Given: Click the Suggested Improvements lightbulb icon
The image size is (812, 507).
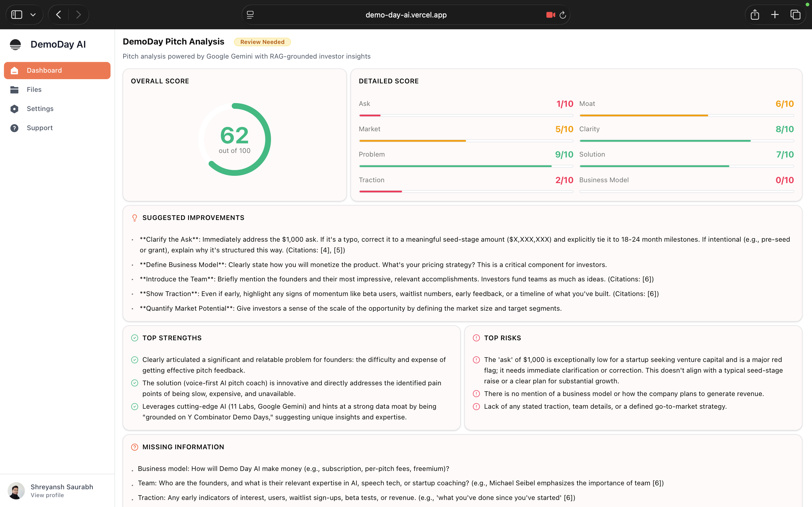Looking at the screenshot, I should (134, 218).
